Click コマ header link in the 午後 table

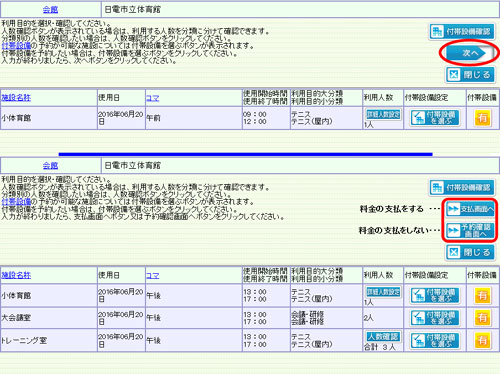(153, 276)
